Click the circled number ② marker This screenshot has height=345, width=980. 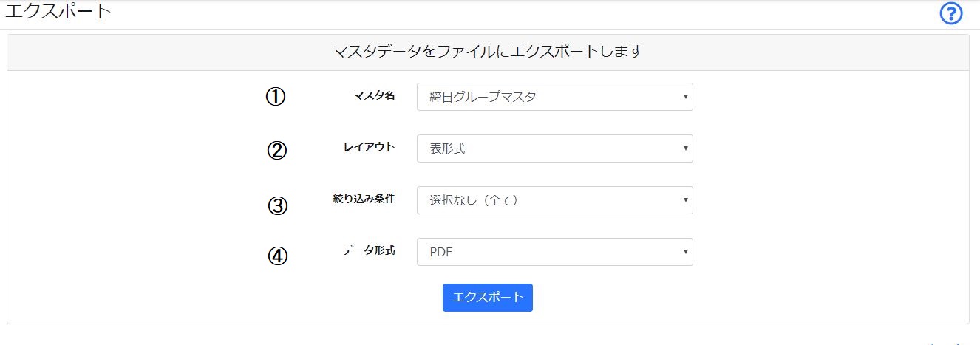(x=276, y=150)
